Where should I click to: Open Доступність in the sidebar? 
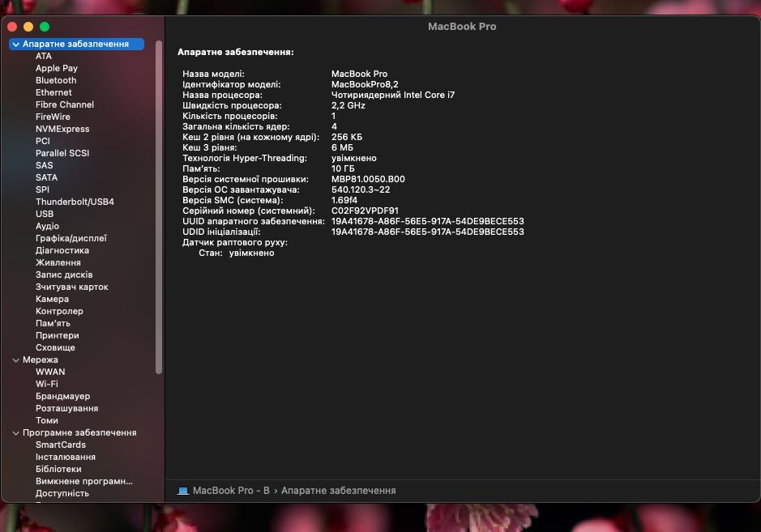[x=62, y=493]
